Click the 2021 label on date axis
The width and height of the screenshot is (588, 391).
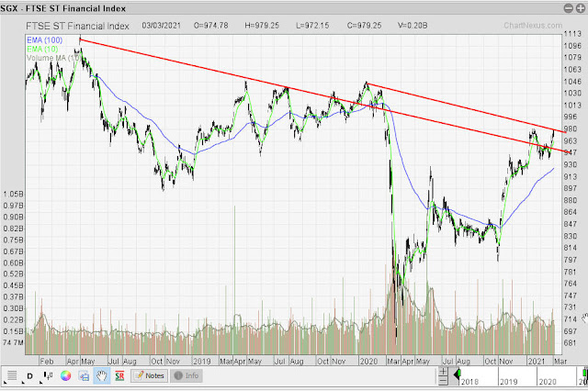537,362
